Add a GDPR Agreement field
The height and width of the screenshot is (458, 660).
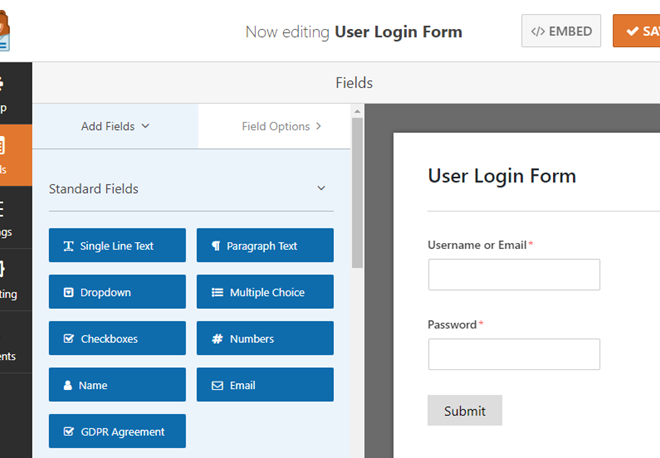(117, 431)
